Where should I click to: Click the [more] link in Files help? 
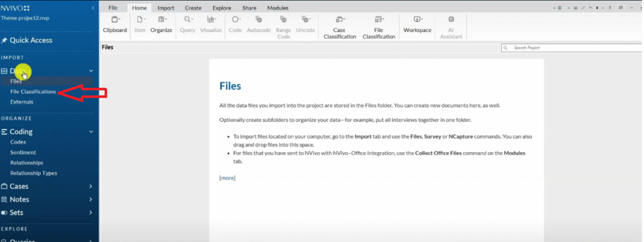coord(227,178)
